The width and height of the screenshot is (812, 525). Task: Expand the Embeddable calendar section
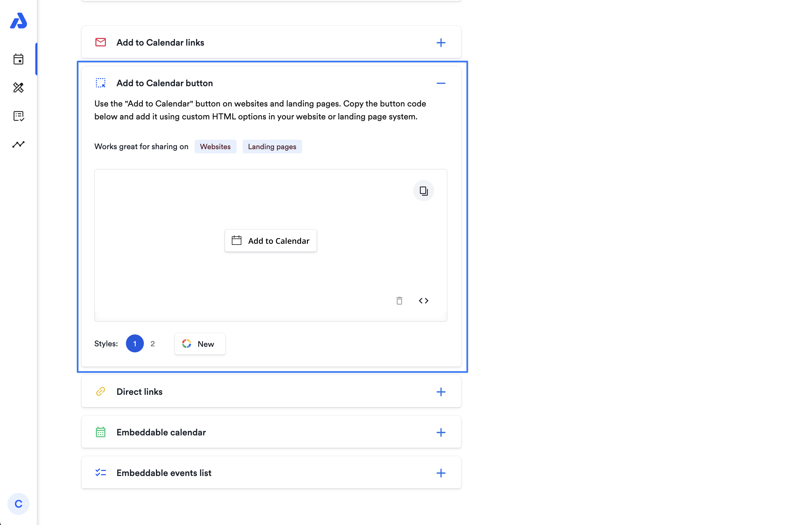pos(441,432)
